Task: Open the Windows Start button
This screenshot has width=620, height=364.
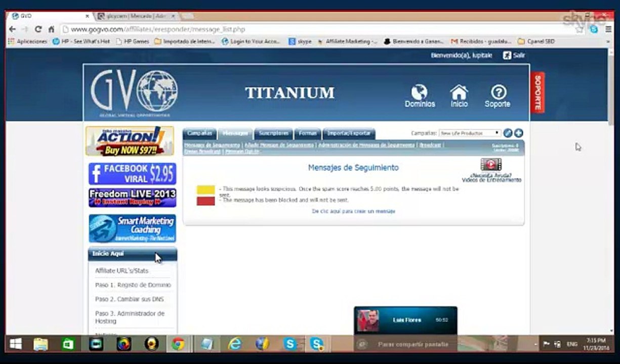Action: coord(16,344)
